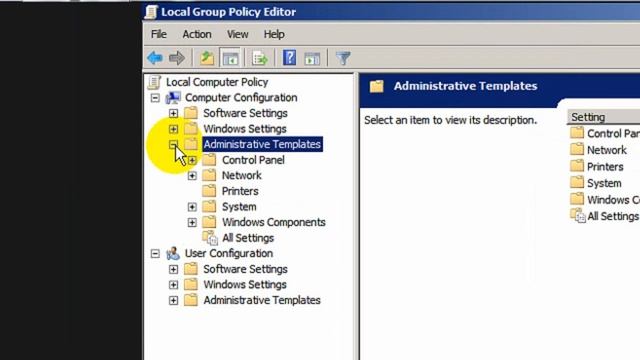The image size is (640, 360).
Task: Collapse the selected Administrative Templates node
Action: pos(173,144)
